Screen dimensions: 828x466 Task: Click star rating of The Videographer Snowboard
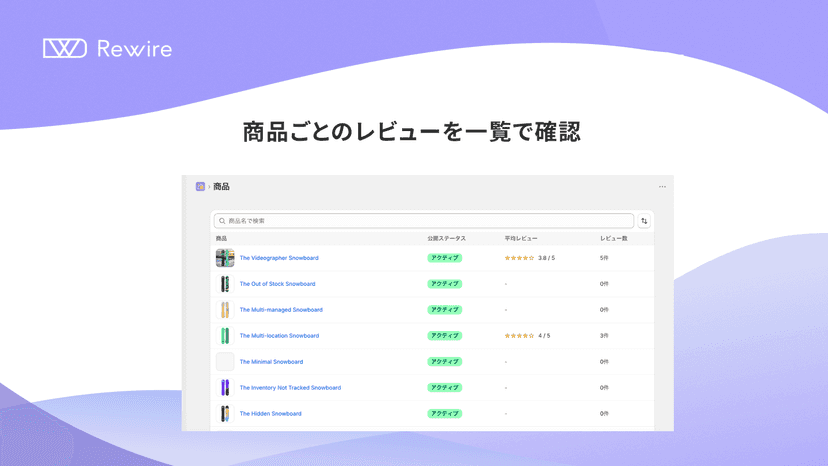519,258
